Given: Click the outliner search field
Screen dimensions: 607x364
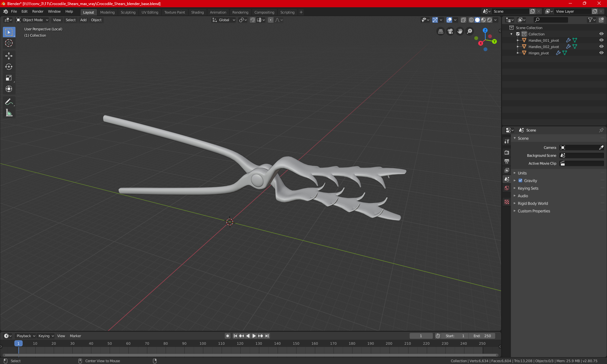Looking at the screenshot, I should [550, 20].
